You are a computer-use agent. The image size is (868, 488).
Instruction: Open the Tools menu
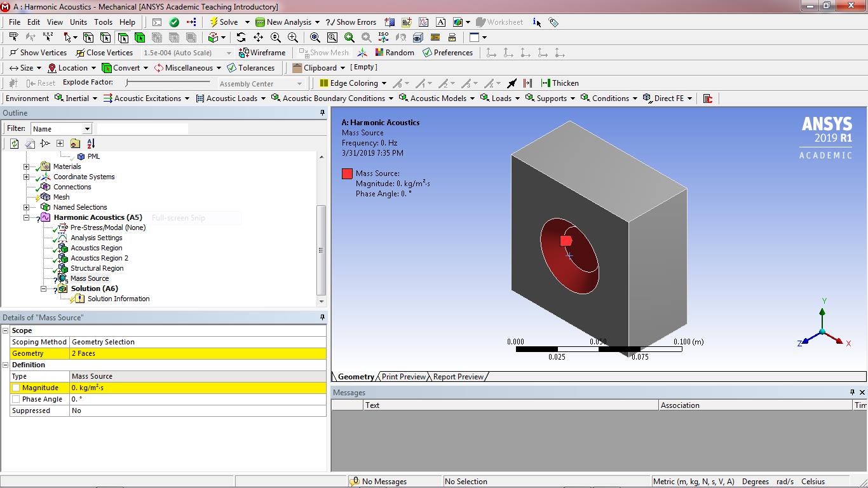[x=103, y=22]
